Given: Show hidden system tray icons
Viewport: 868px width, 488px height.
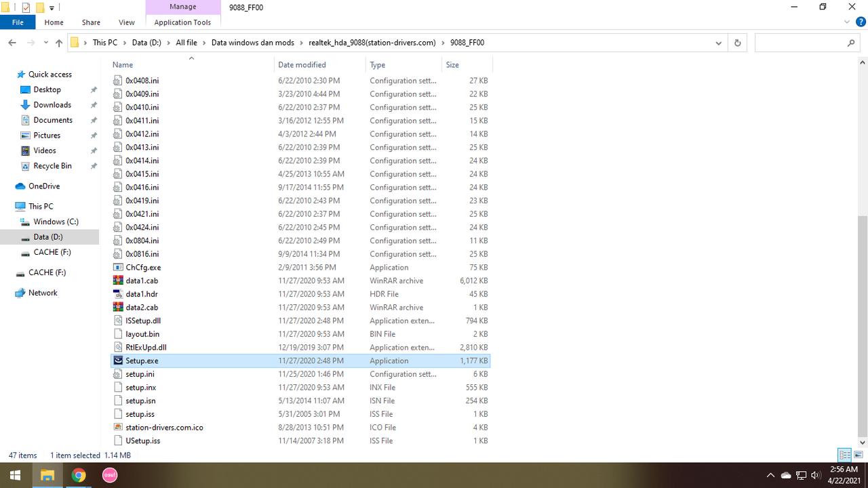Looking at the screenshot, I should (x=770, y=475).
